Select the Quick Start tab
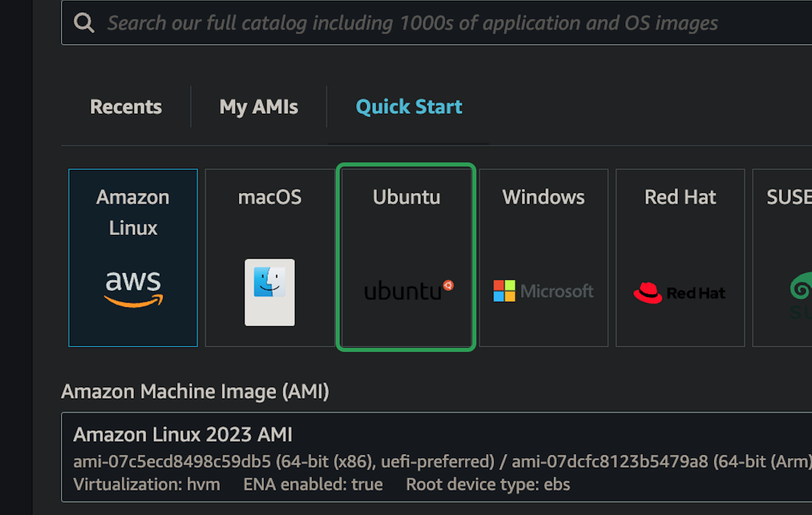The image size is (812, 515). coord(409,107)
